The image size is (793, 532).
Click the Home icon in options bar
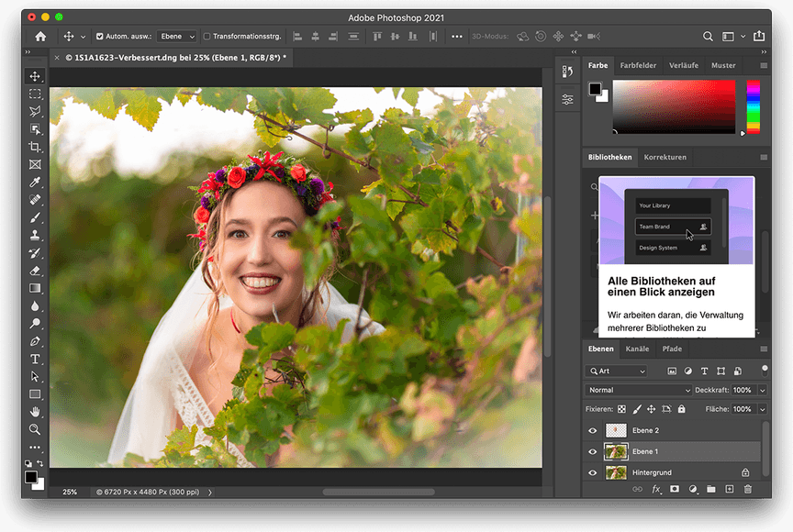tap(40, 37)
